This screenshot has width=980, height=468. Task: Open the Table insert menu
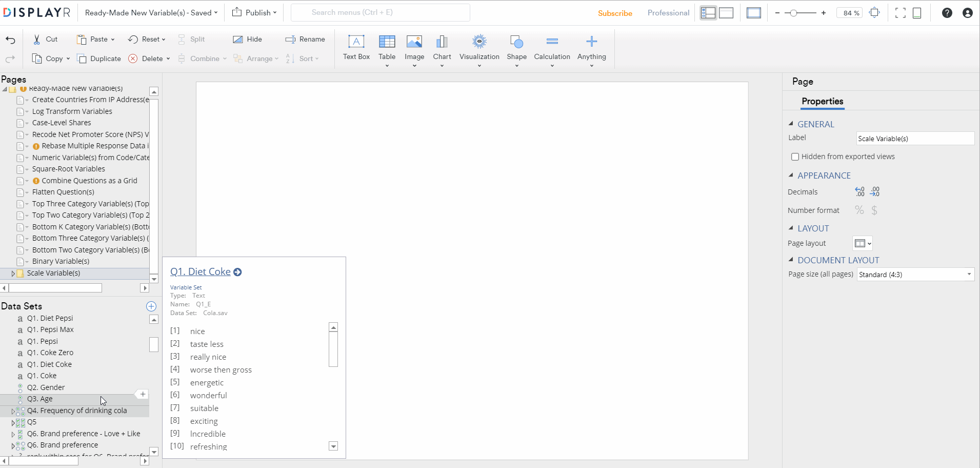click(387, 50)
